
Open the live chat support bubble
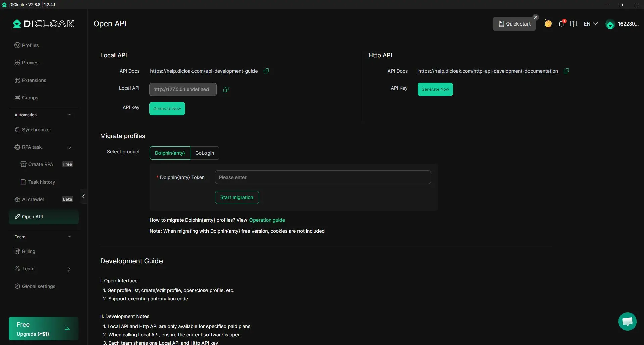click(627, 322)
